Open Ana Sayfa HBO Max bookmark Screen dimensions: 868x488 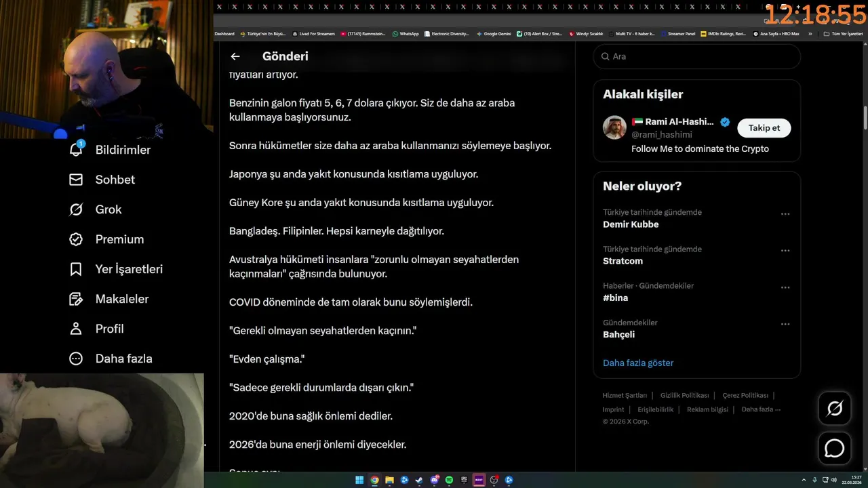(x=776, y=33)
